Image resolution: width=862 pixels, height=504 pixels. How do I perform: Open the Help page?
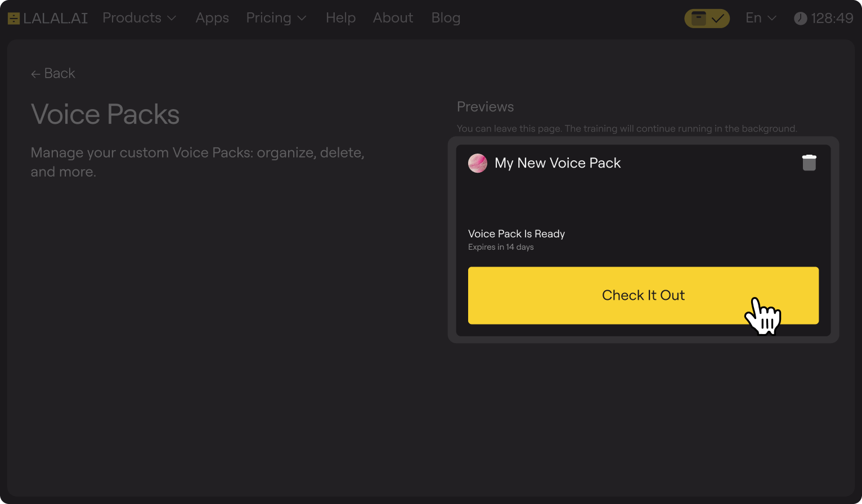click(340, 17)
